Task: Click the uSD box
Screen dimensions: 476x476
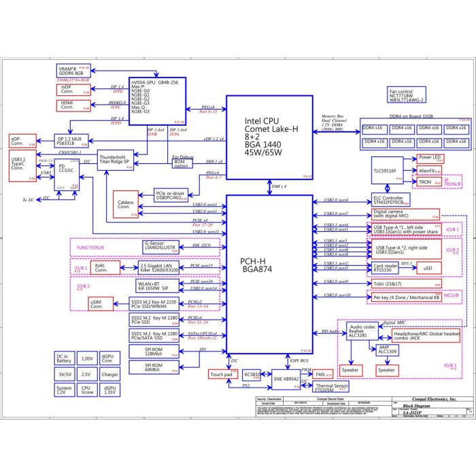Action: coord(429,268)
